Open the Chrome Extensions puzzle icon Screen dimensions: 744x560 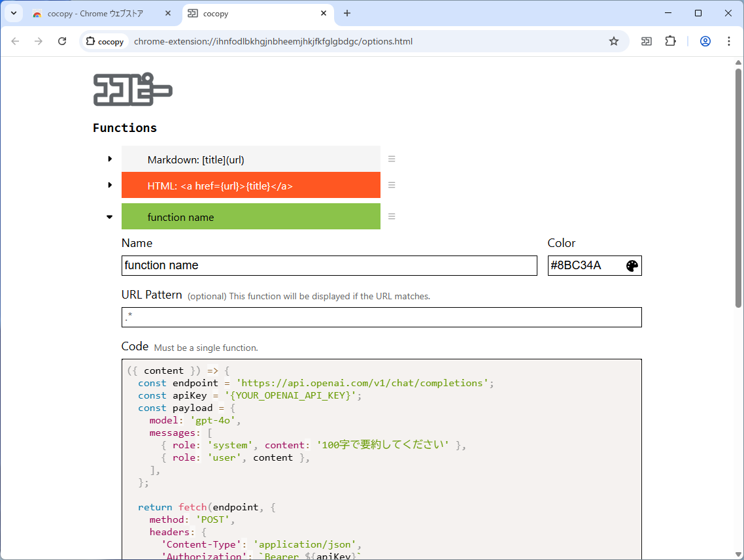click(x=670, y=41)
